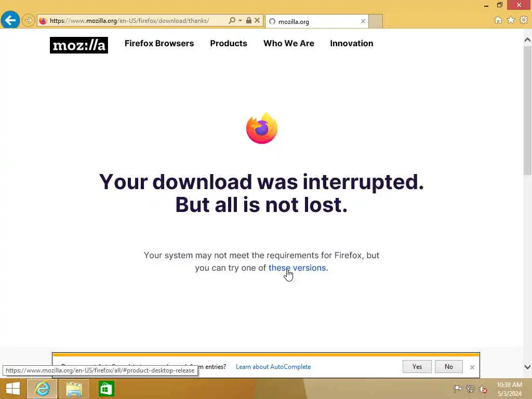Open the Firefox Browsers menu
The width and height of the screenshot is (532, 399).
tap(159, 44)
